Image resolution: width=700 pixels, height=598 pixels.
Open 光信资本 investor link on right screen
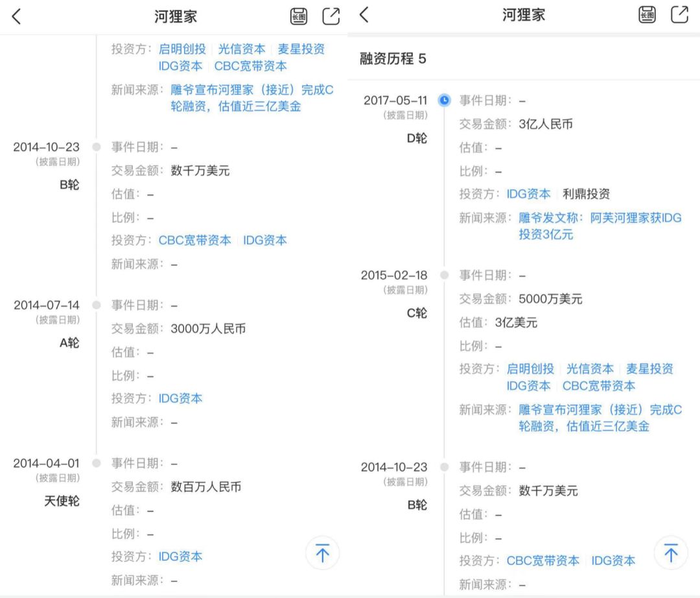(590, 369)
